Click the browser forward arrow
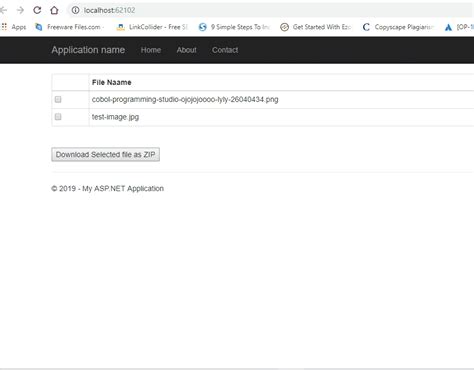Viewport: 474px width, 370px height. point(20,10)
